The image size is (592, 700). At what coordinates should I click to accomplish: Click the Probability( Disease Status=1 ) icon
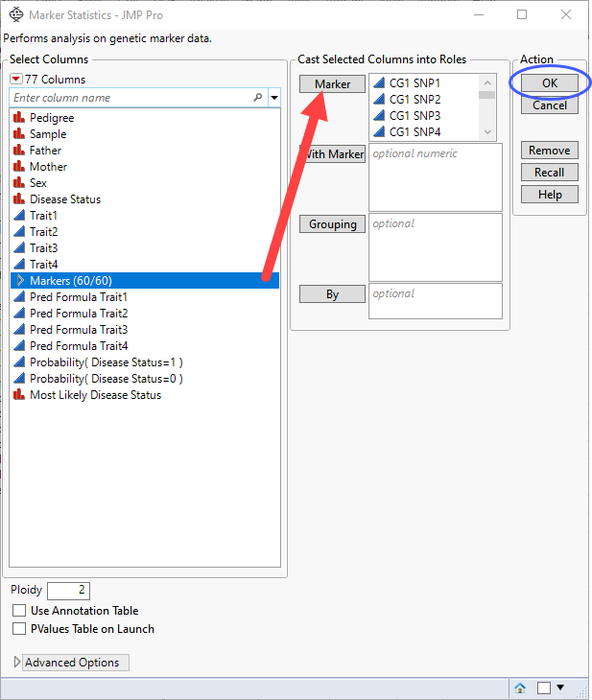(19, 362)
